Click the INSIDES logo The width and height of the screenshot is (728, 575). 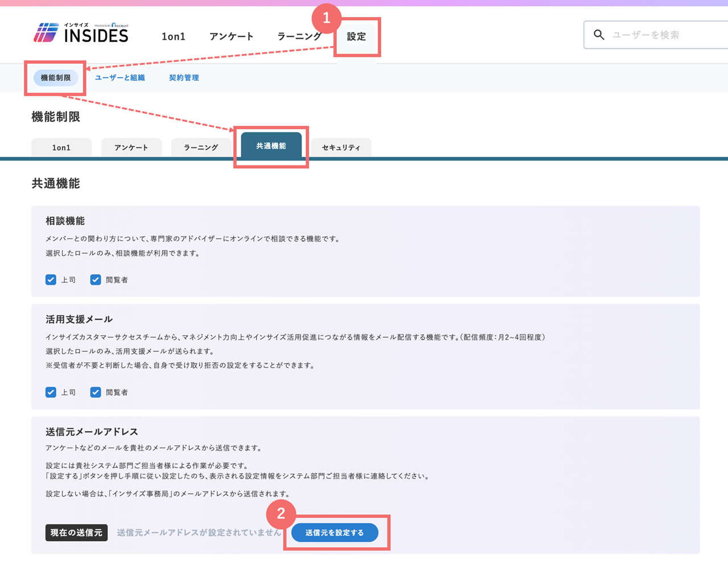(x=81, y=33)
